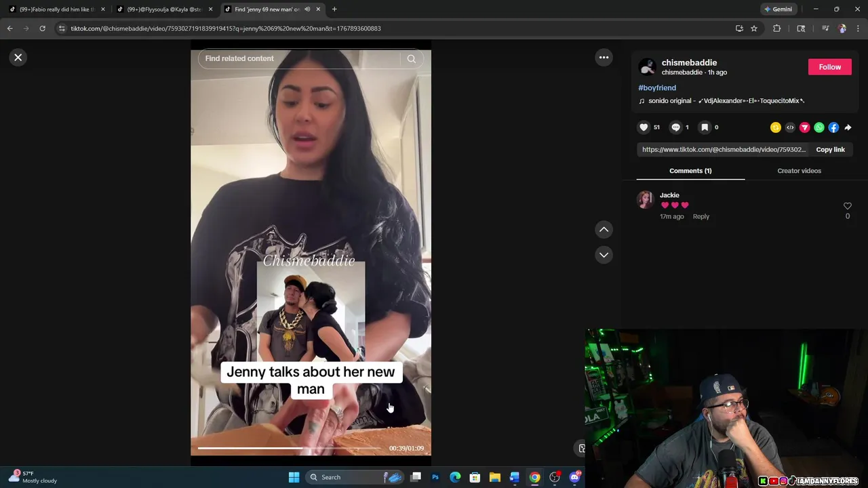This screenshot has width=868, height=488.
Task: Get the embed code via code icon
Action: [x=790, y=127]
